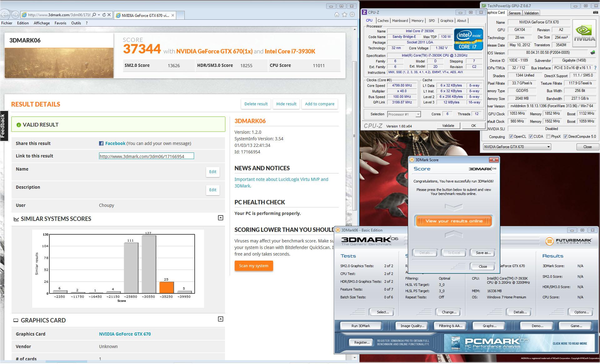Viewport: 600px width, 364px height.
Task: Close the 3DMark Score dialog with X
Action: pyautogui.click(x=493, y=160)
